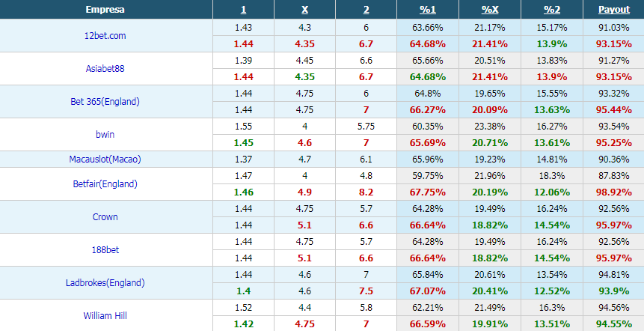This screenshot has width=644, height=331.
Task: Click the Empresa column header
Action: click(105, 10)
